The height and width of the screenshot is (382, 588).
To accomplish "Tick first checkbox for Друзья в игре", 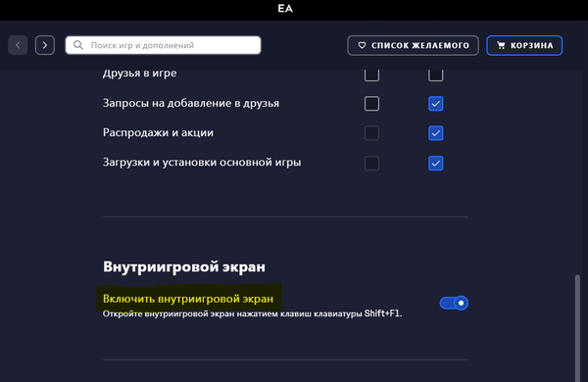I will click(371, 75).
